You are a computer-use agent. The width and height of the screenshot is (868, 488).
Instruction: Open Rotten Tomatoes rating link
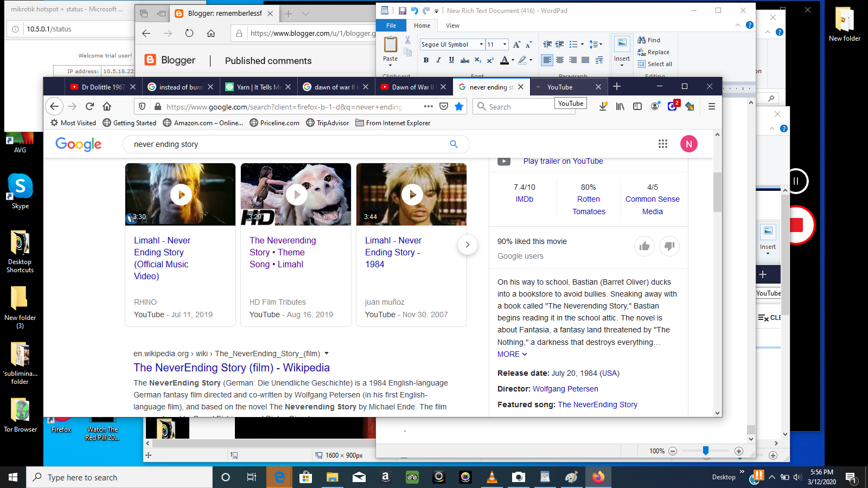pos(589,205)
